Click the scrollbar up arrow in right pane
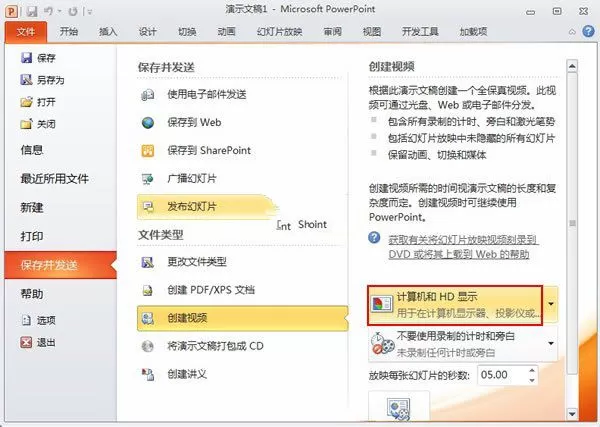Screen dimensions: 600x427 click(x=572, y=67)
